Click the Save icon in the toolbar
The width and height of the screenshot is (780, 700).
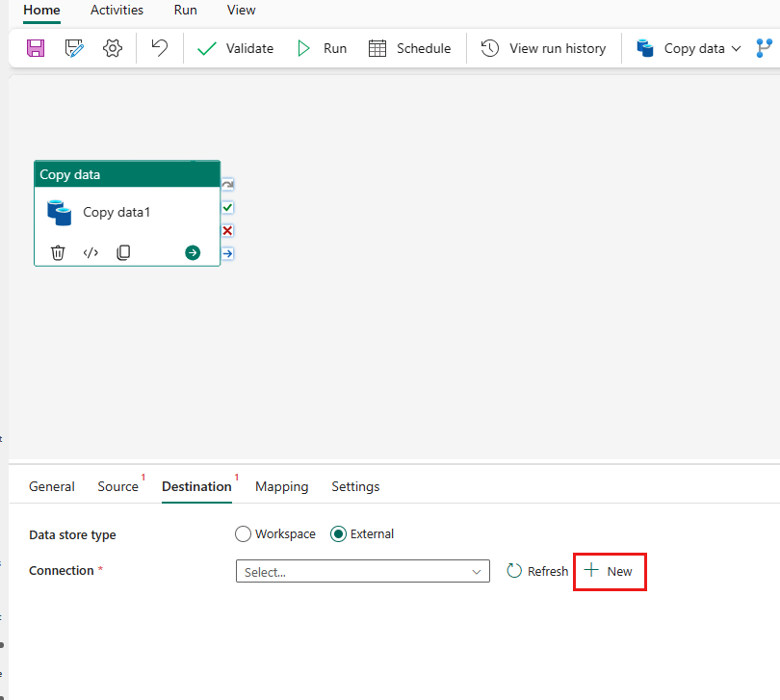click(36, 48)
